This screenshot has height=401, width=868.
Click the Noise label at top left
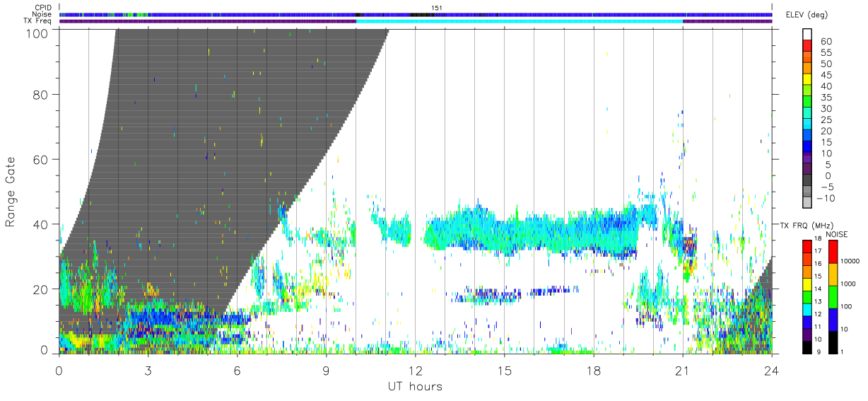click(42, 14)
